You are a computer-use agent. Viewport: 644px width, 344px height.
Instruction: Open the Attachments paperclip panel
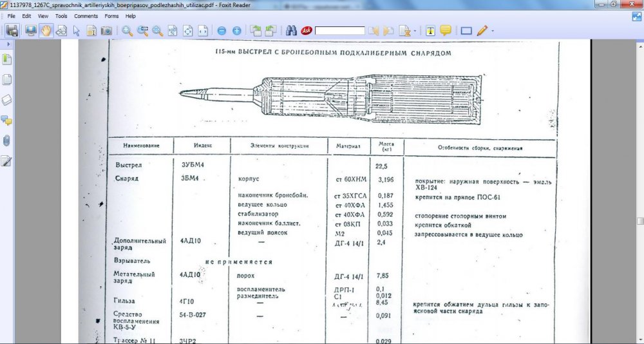(6, 141)
